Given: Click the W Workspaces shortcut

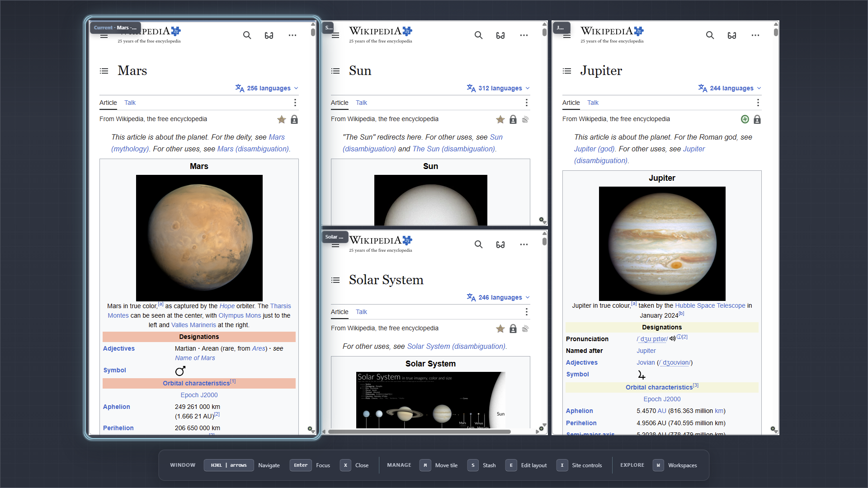Looking at the screenshot, I should point(675,465).
